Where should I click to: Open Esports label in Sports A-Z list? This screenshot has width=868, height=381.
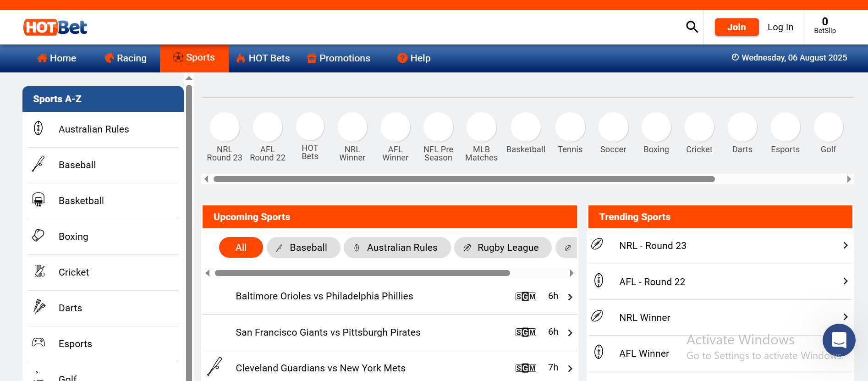coord(75,344)
